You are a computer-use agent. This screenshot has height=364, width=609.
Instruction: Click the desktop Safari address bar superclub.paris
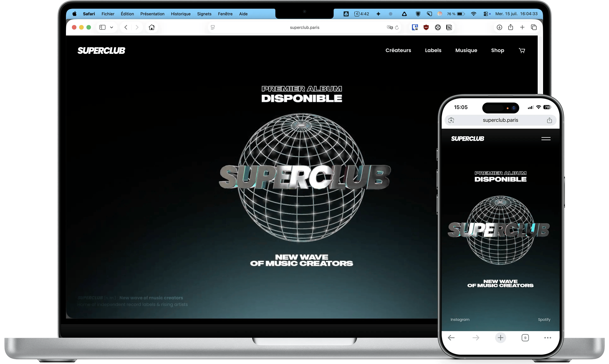pos(304,27)
